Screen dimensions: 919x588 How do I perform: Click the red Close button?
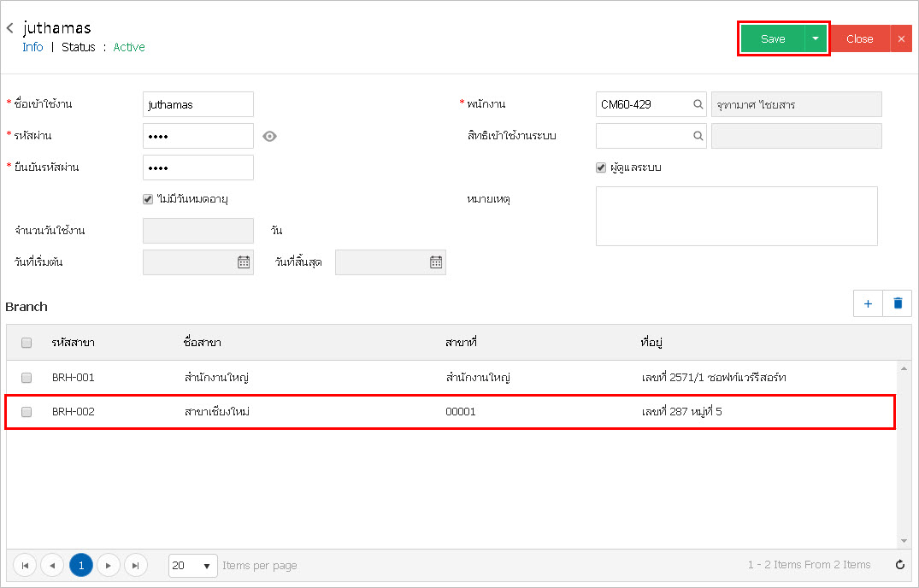(x=860, y=38)
